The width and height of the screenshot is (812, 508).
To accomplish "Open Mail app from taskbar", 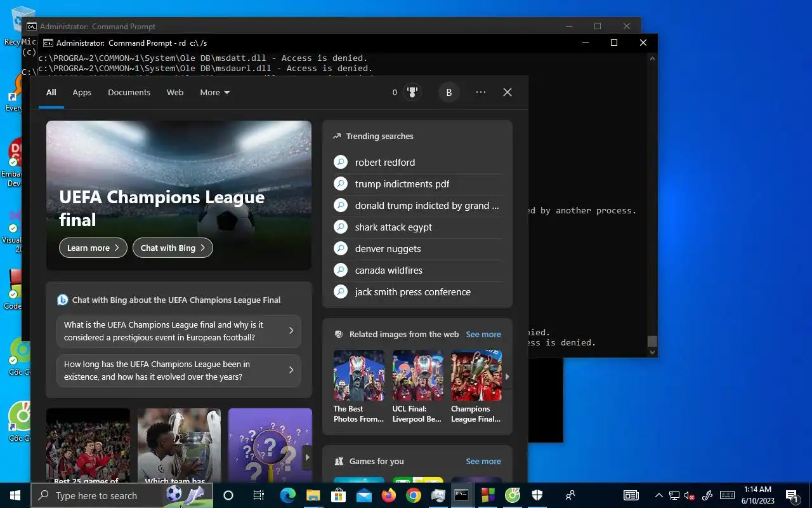I will (x=363, y=495).
